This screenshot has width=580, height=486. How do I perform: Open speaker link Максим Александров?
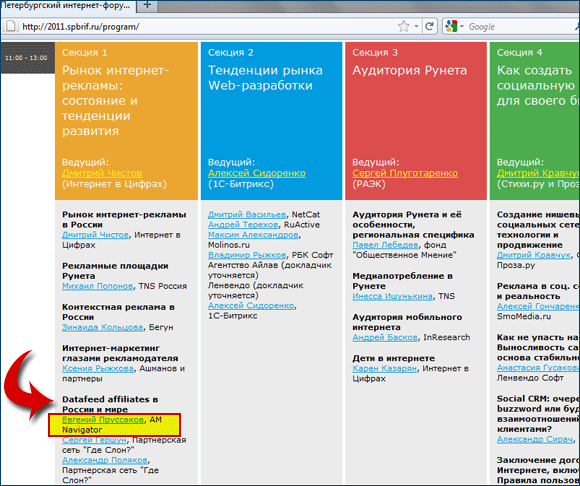pyautogui.click(x=253, y=235)
